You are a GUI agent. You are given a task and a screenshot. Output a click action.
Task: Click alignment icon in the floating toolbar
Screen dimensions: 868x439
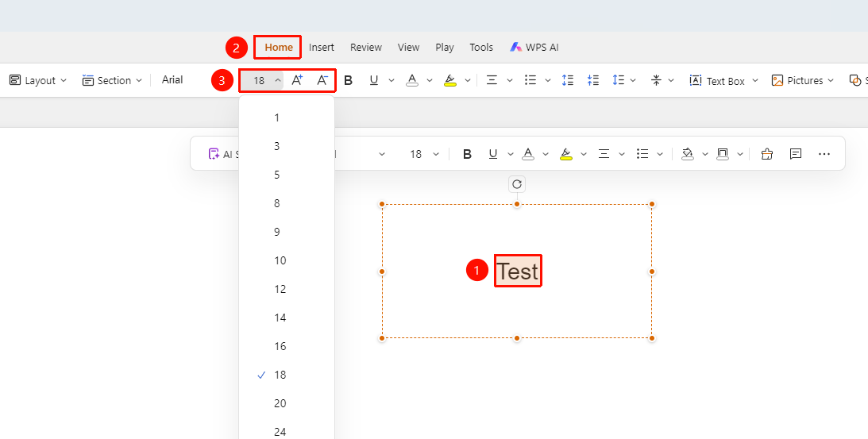click(604, 154)
